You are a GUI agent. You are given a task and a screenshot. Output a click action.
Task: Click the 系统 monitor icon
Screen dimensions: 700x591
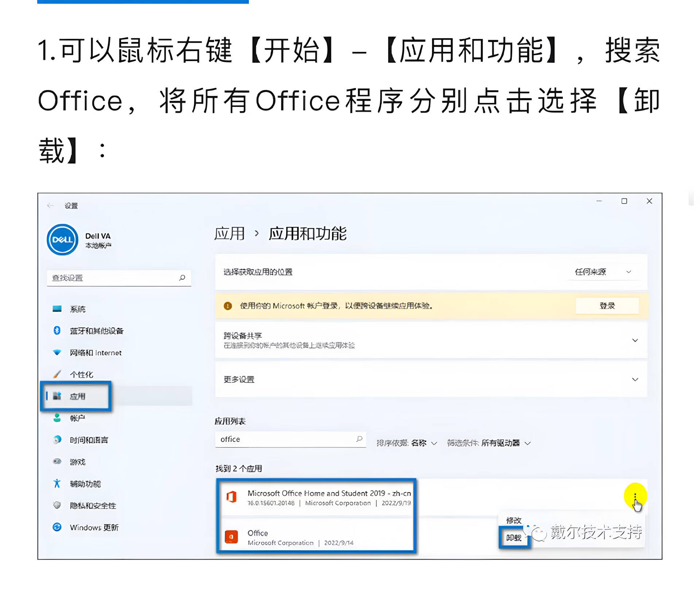[x=57, y=309]
